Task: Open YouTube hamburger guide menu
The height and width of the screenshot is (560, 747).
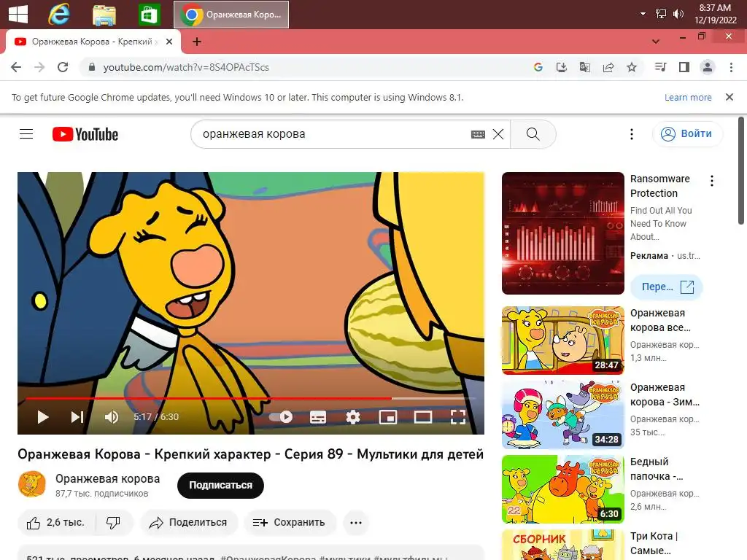Action: click(26, 134)
